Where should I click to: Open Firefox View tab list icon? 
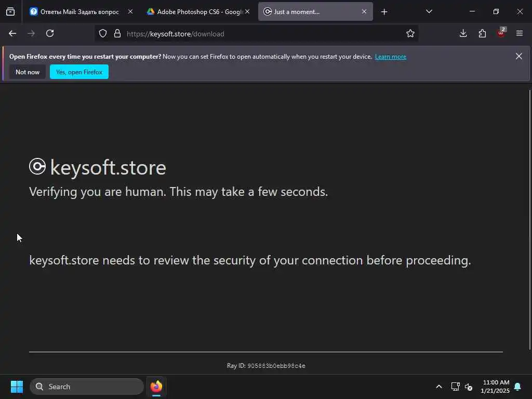[x=10, y=11]
